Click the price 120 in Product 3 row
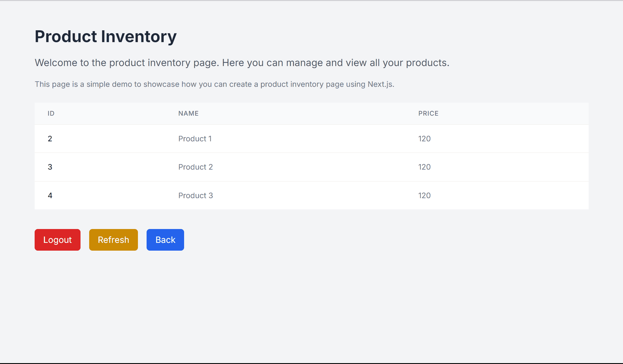This screenshot has width=623, height=364. [x=424, y=196]
